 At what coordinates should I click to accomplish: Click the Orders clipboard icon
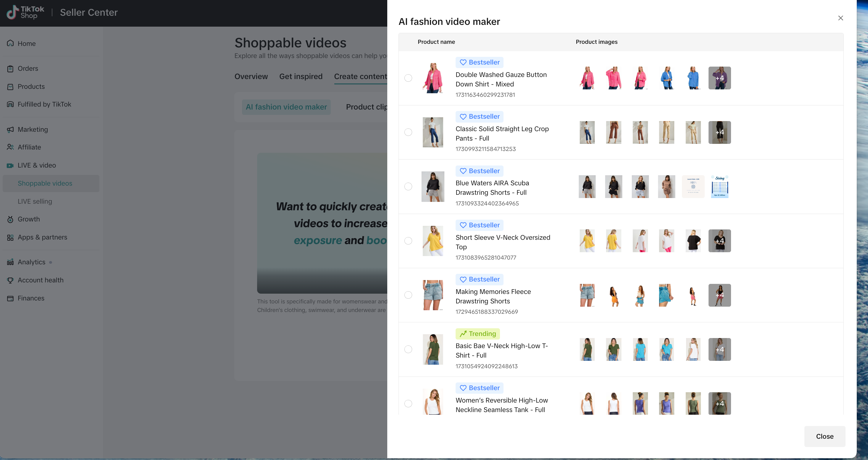10,68
